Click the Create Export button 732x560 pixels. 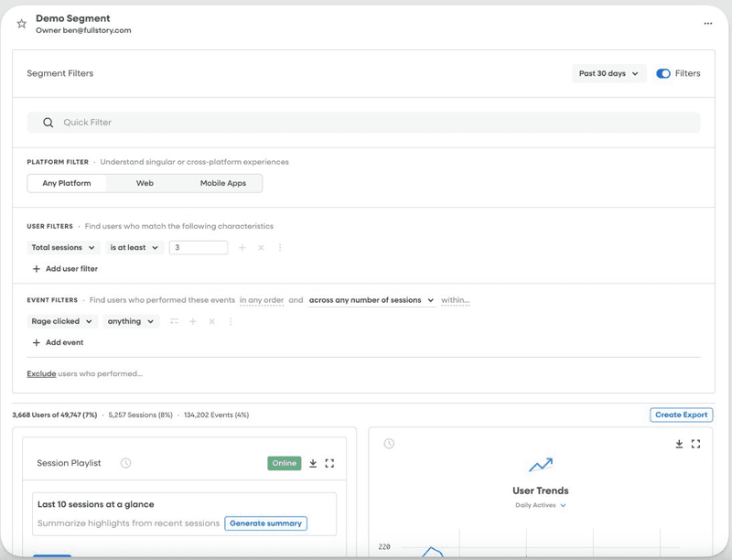(x=681, y=415)
